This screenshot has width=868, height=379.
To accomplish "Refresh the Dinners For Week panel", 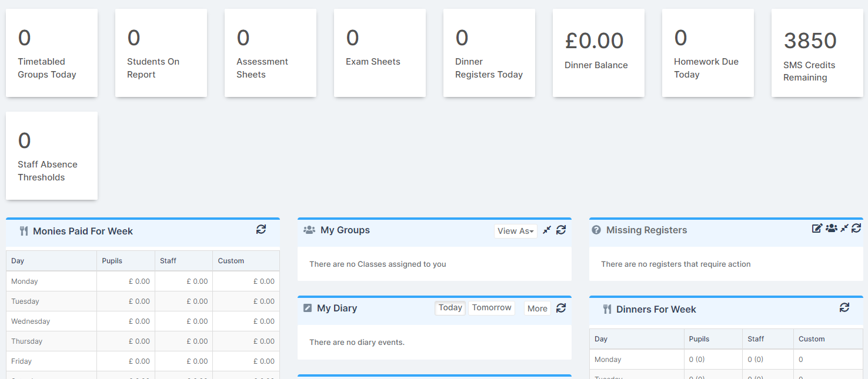I will (x=844, y=307).
